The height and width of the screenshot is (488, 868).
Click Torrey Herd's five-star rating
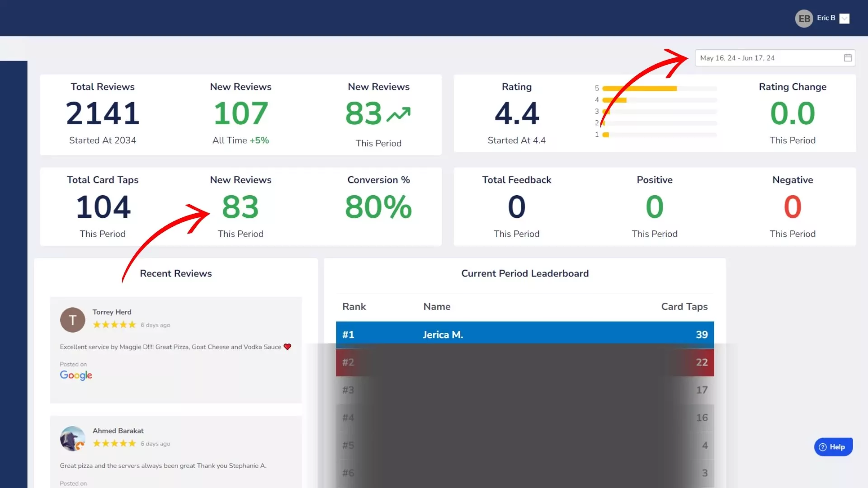114,324
